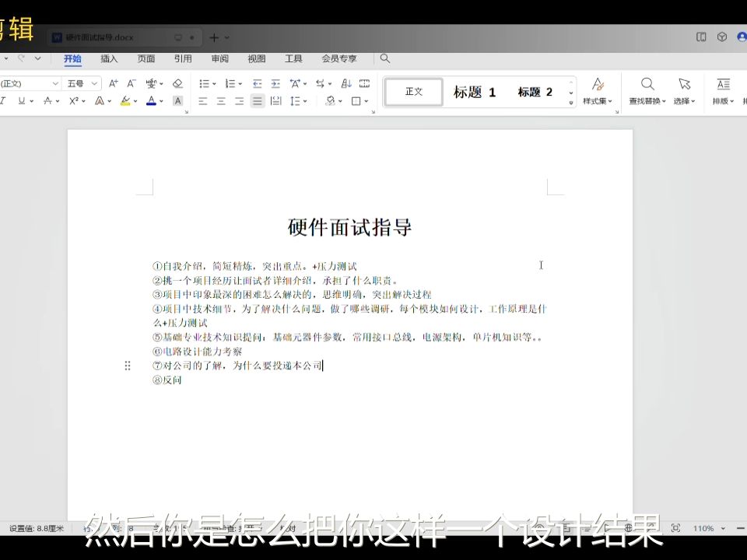Screen dimensions: 747x560
Task: Click the Chinese layout (A with arrows) icon
Action: (295, 84)
